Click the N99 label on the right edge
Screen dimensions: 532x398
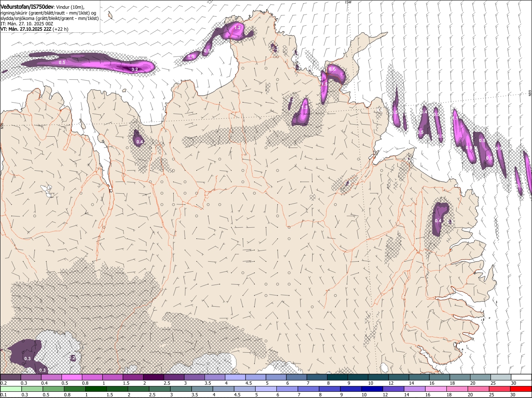point(530,94)
